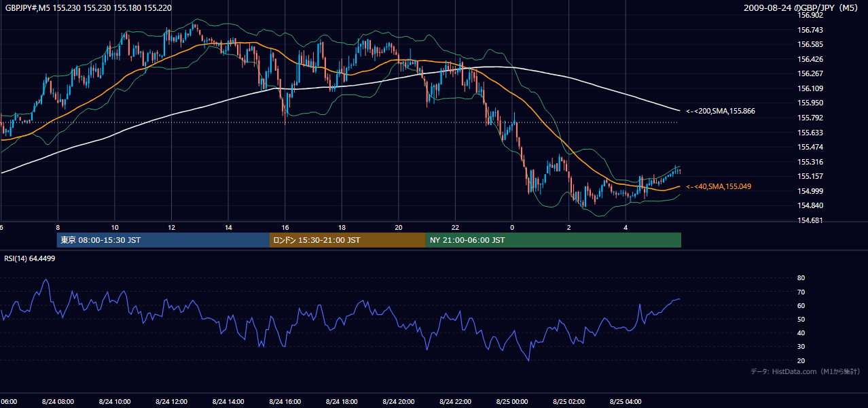Screen dimensions: 868x408
Task: Click price level 156.109 on the price axis
Action: (x=810, y=88)
